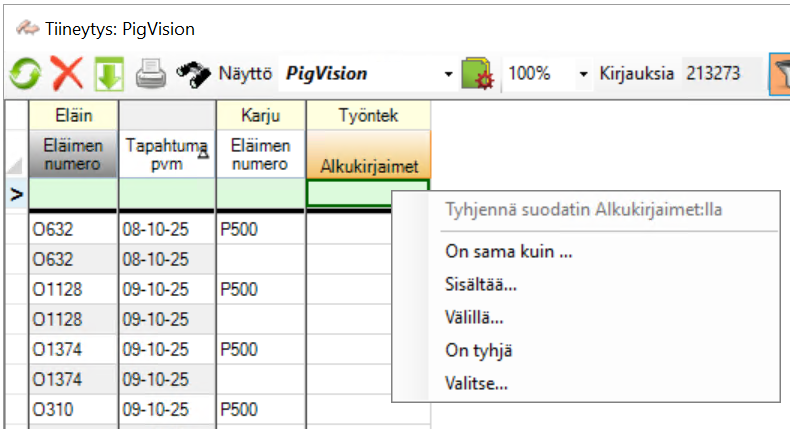Click Karju Eläimen numero column header
Image resolution: width=790 pixels, height=429 pixels.
(x=261, y=154)
